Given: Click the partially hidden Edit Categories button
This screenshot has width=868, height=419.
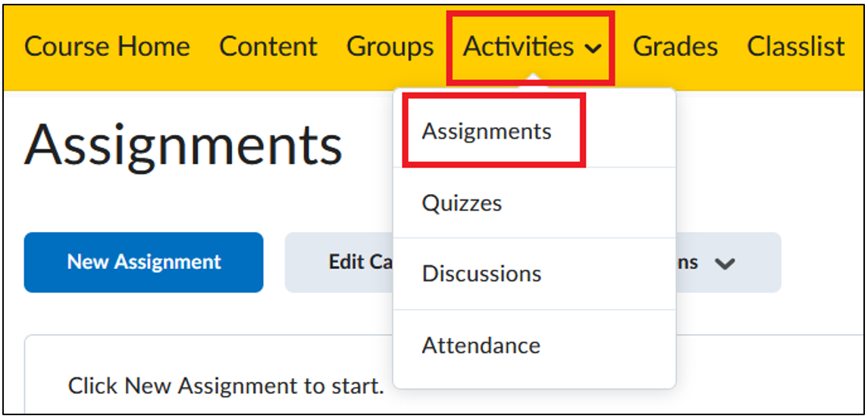Looking at the screenshot, I should (x=339, y=262).
